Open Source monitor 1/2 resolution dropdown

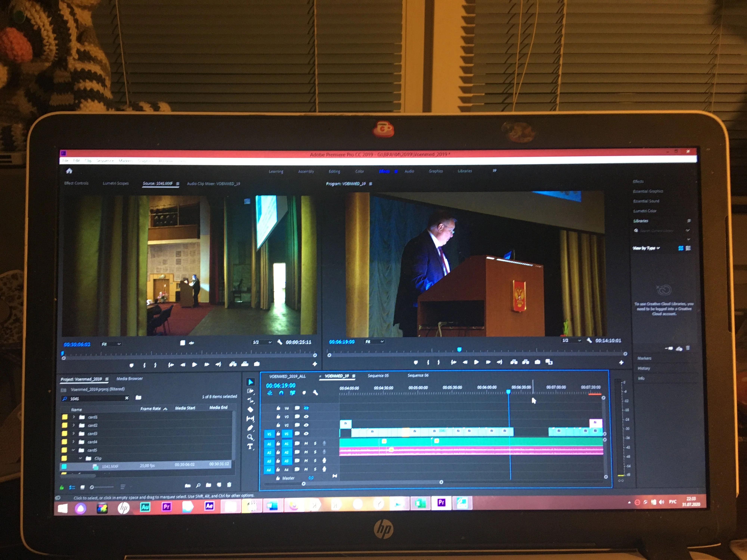tap(262, 342)
